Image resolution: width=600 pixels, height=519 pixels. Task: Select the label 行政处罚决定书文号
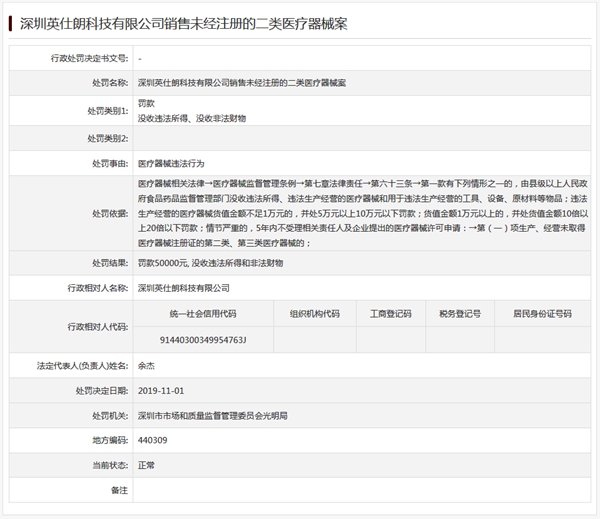[90, 58]
